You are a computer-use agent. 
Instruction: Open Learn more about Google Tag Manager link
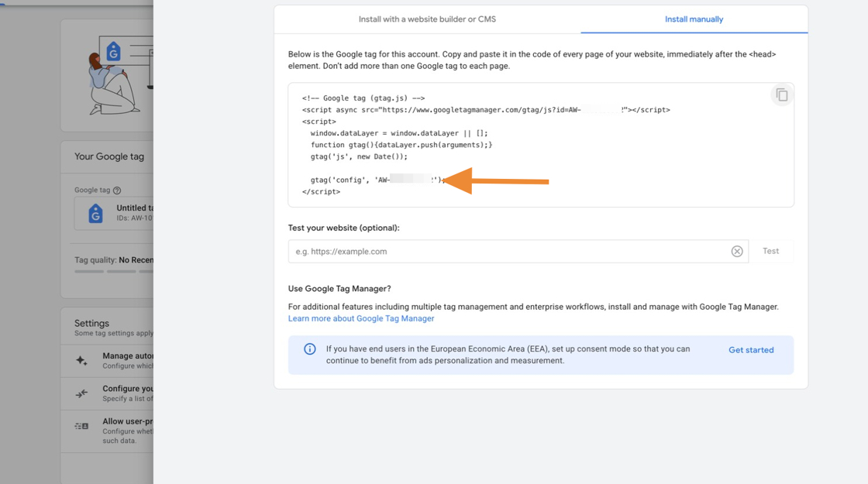(x=361, y=318)
